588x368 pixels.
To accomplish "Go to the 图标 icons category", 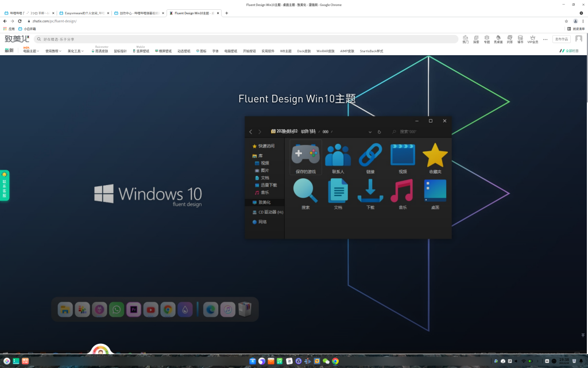I will (202, 51).
